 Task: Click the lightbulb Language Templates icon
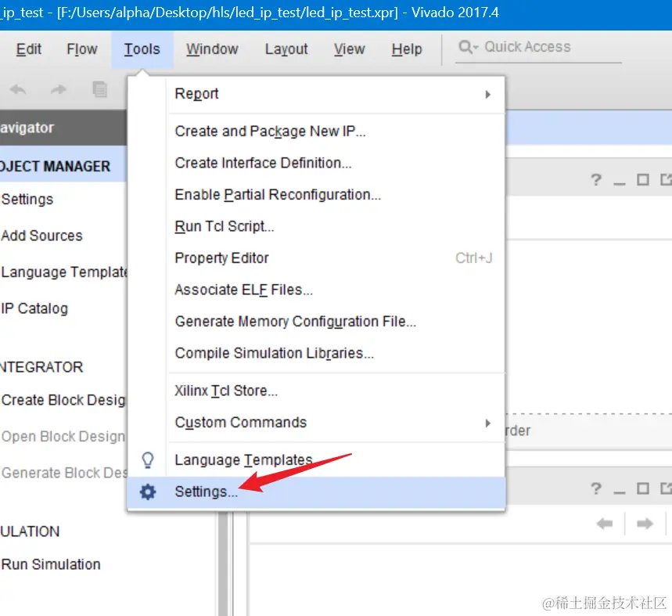[147, 460]
